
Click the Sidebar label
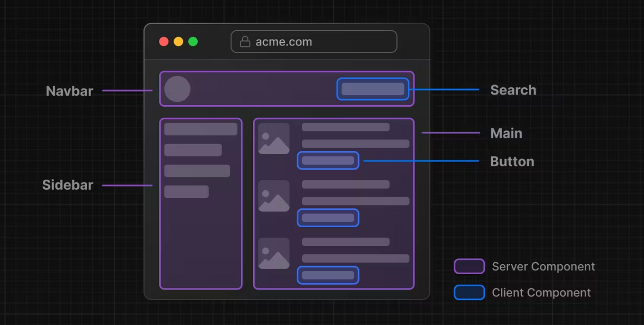pyautogui.click(x=67, y=185)
